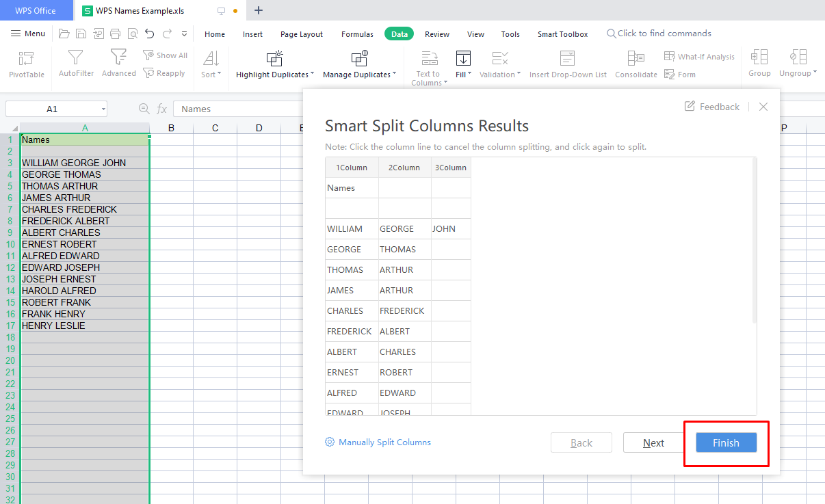The width and height of the screenshot is (825, 504).
Task: Open the Consolidate tool
Action: pyautogui.click(x=636, y=64)
